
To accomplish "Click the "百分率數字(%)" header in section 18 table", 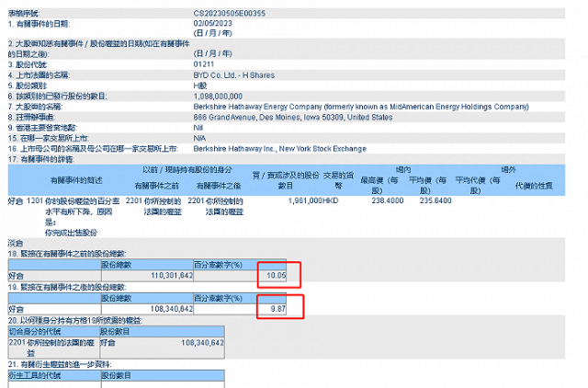I will 218,265.
